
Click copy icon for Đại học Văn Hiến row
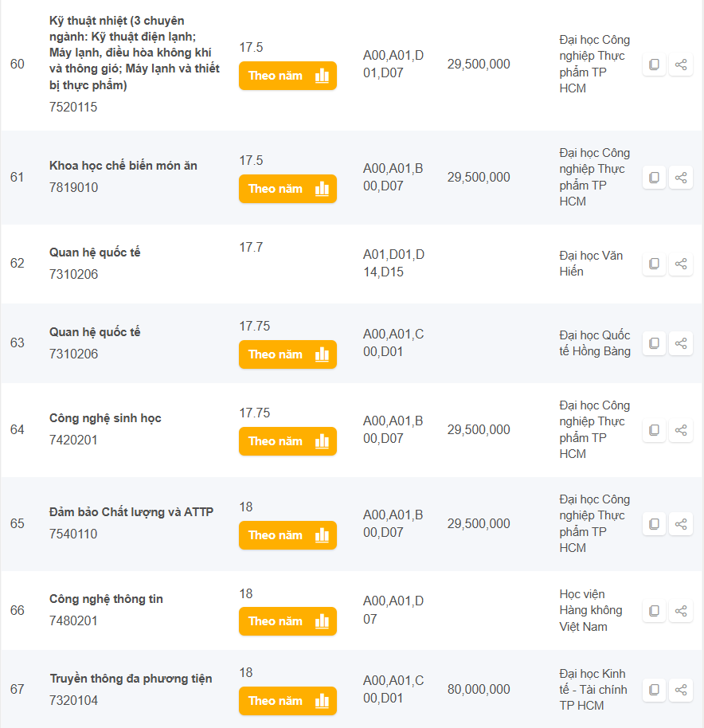(x=654, y=264)
